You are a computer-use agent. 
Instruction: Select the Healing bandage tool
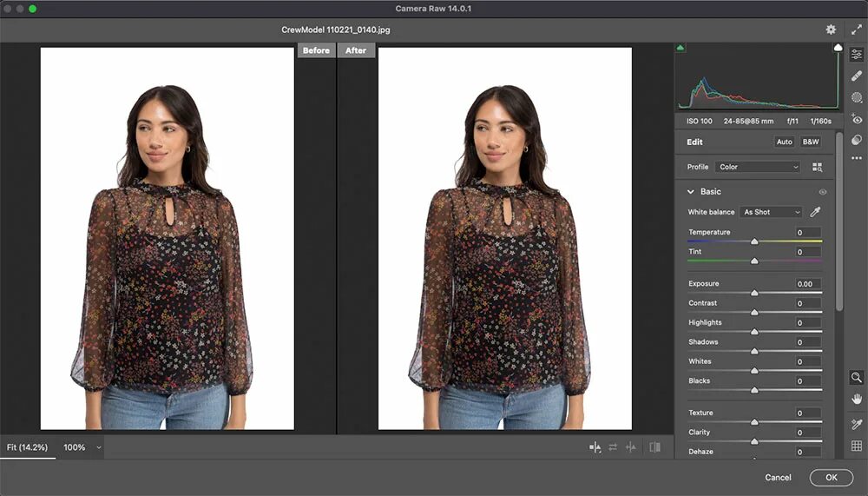tap(857, 76)
